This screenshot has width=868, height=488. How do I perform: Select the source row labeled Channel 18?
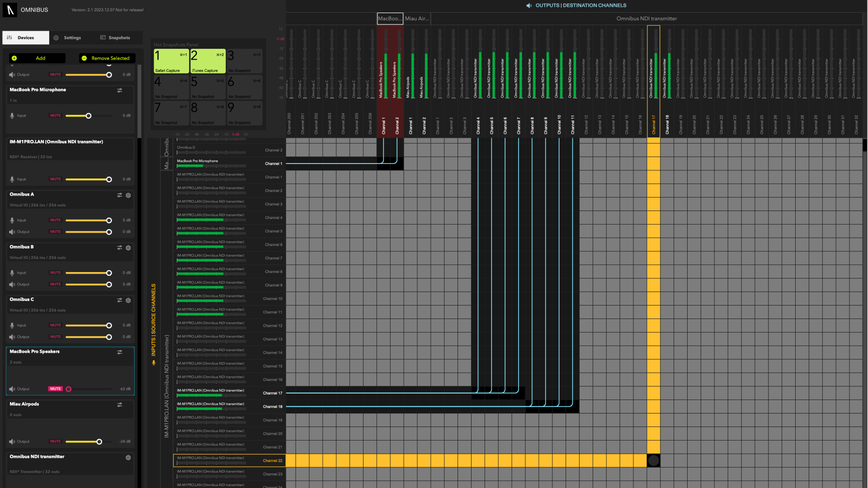click(230, 407)
